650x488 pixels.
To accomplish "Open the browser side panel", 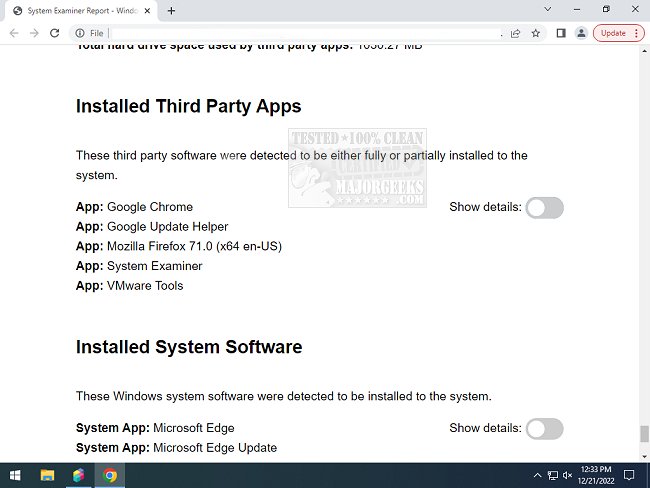I will point(560,33).
